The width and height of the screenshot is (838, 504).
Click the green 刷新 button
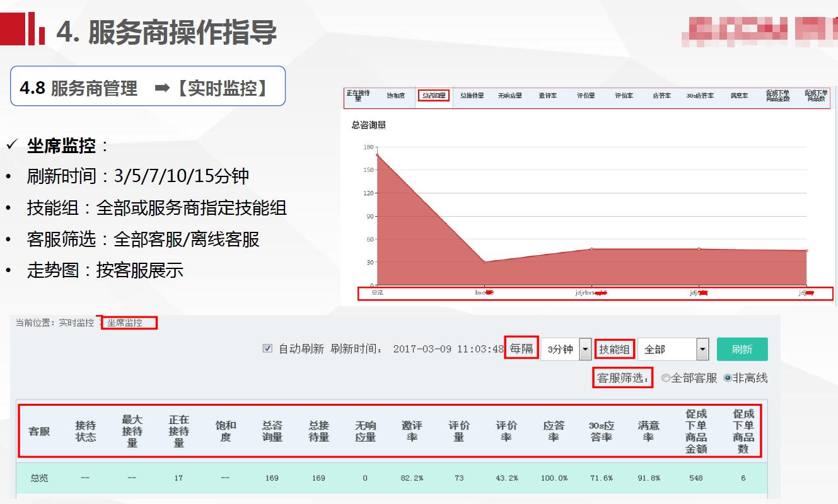point(742,348)
